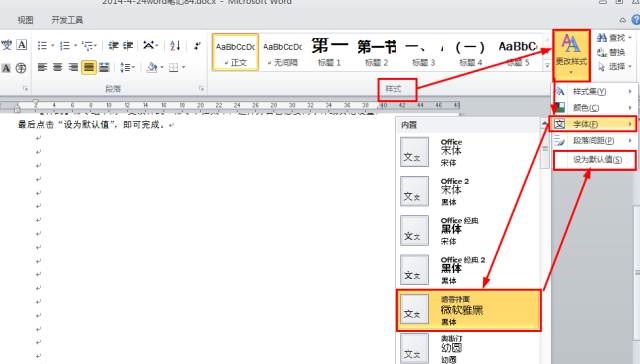640x364 pixels.
Task: Open the font group dialog launcher
Action: (x=25, y=89)
